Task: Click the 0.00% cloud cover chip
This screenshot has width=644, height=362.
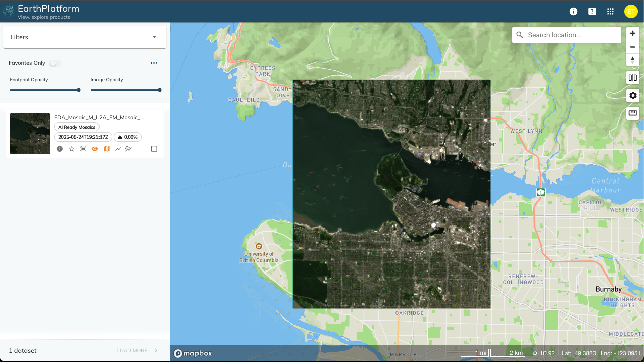Action: 128,137
